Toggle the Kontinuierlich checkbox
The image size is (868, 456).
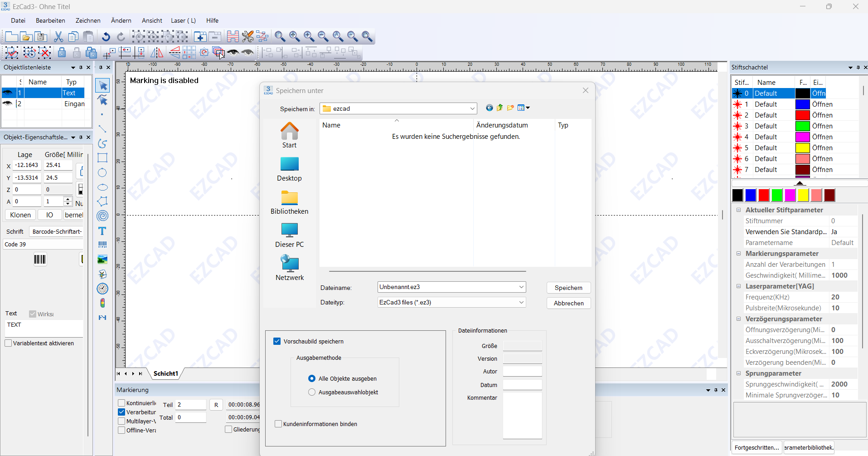(121, 403)
